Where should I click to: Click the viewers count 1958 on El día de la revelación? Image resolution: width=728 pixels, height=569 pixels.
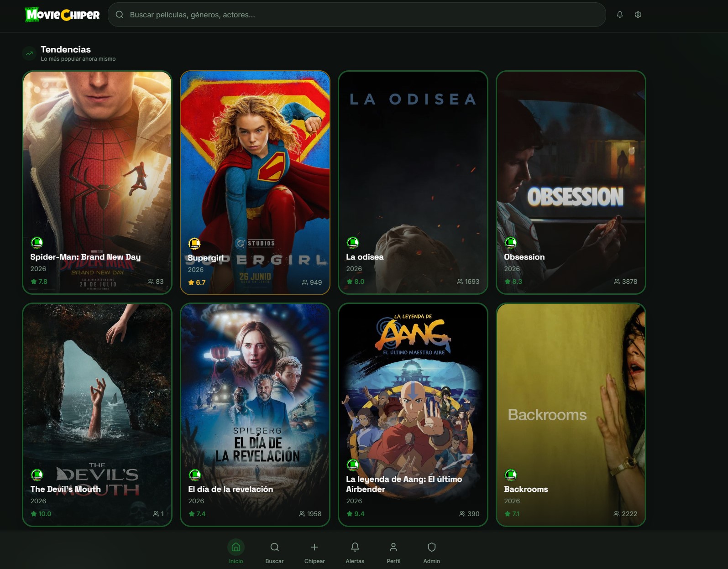tap(310, 514)
